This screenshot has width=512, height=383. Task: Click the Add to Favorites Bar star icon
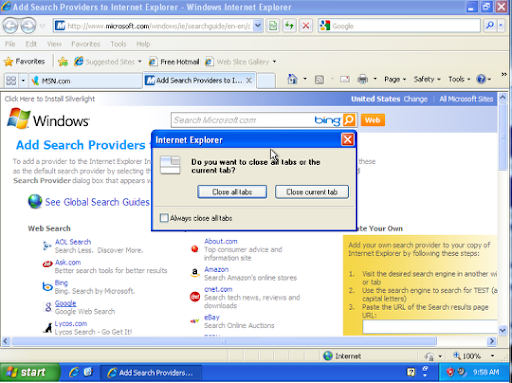(x=63, y=61)
